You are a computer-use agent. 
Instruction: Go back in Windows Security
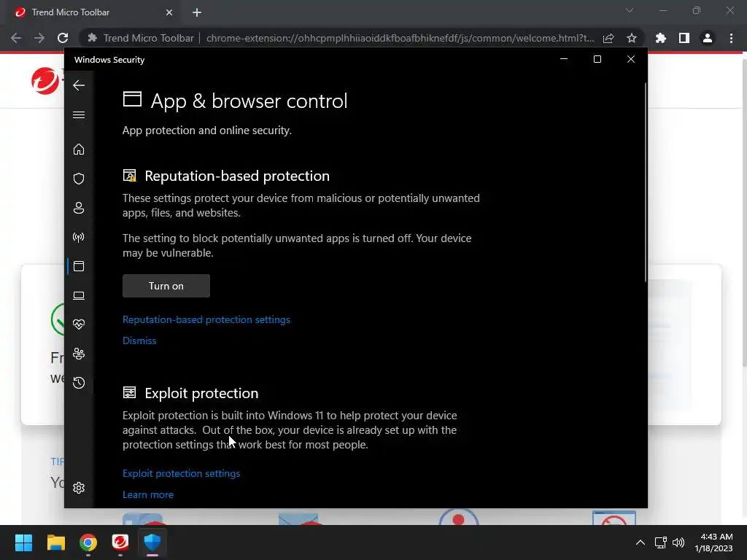pos(79,86)
